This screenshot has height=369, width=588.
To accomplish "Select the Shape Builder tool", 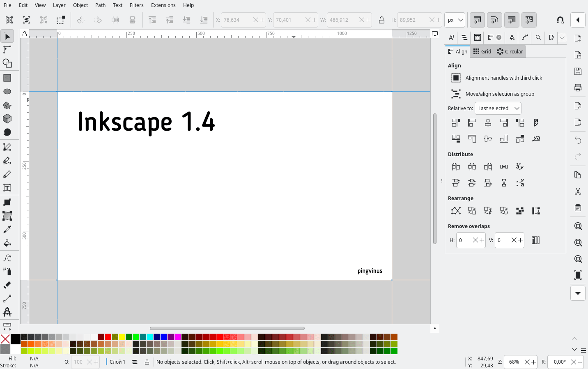I will coord(7,63).
